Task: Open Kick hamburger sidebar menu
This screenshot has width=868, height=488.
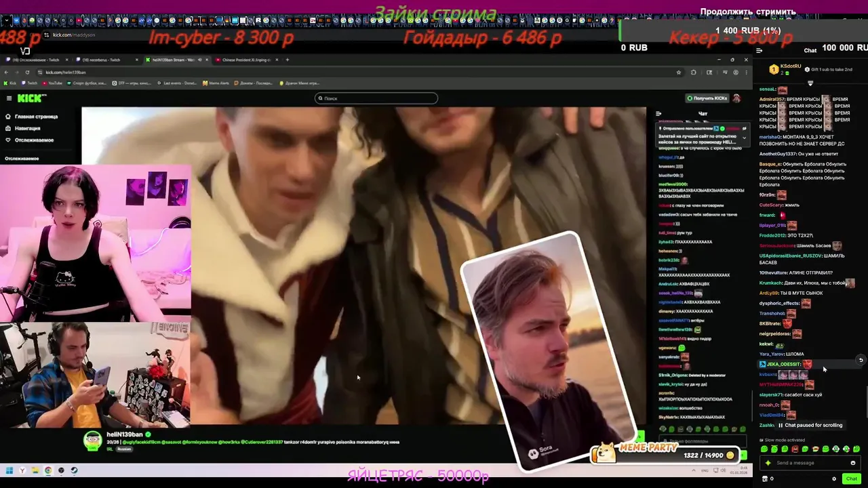Action: point(9,98)
